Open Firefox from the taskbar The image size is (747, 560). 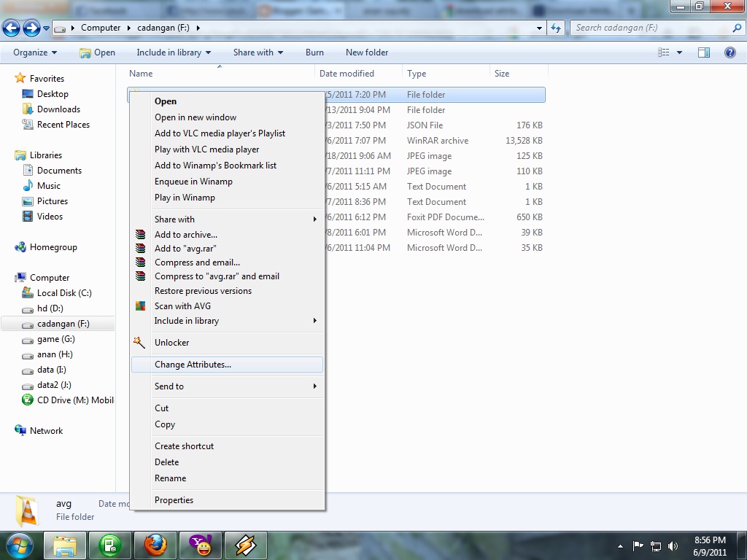pos(155,545)
